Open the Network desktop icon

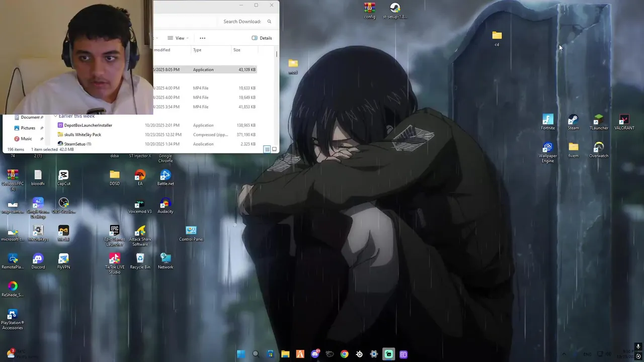tap(166, 261)
